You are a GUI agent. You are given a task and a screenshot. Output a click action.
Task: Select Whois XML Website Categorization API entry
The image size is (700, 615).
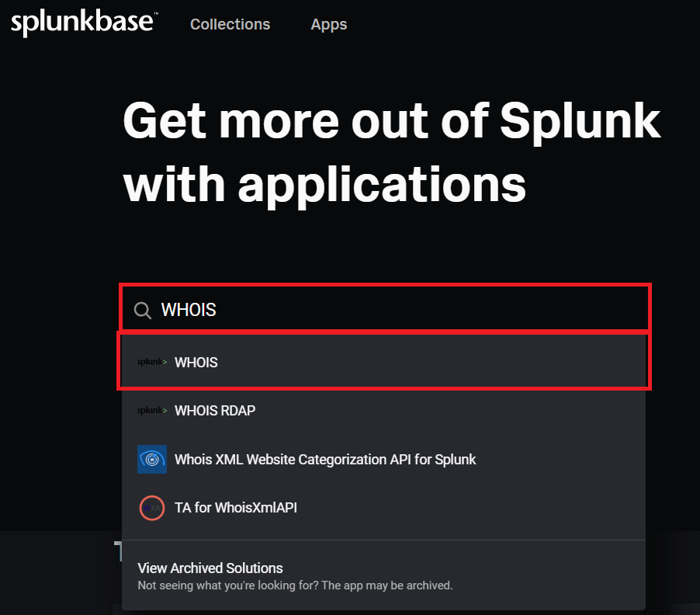coord(325,459)
